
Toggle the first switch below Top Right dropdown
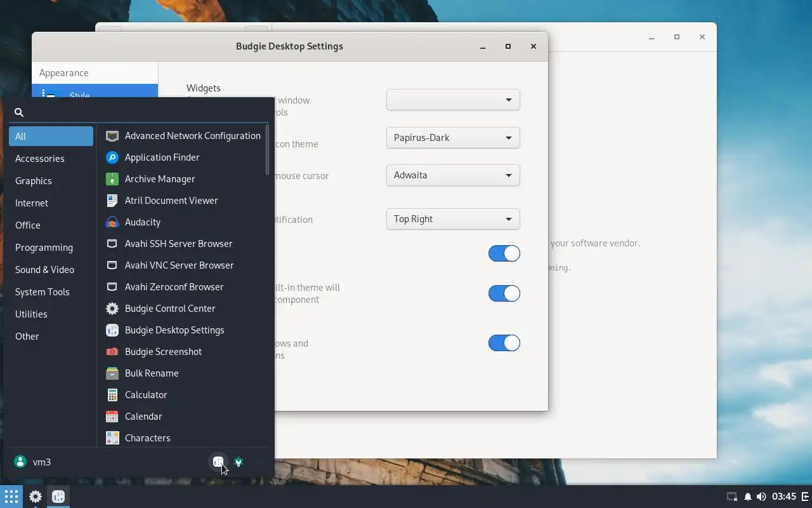coord(504,253)
